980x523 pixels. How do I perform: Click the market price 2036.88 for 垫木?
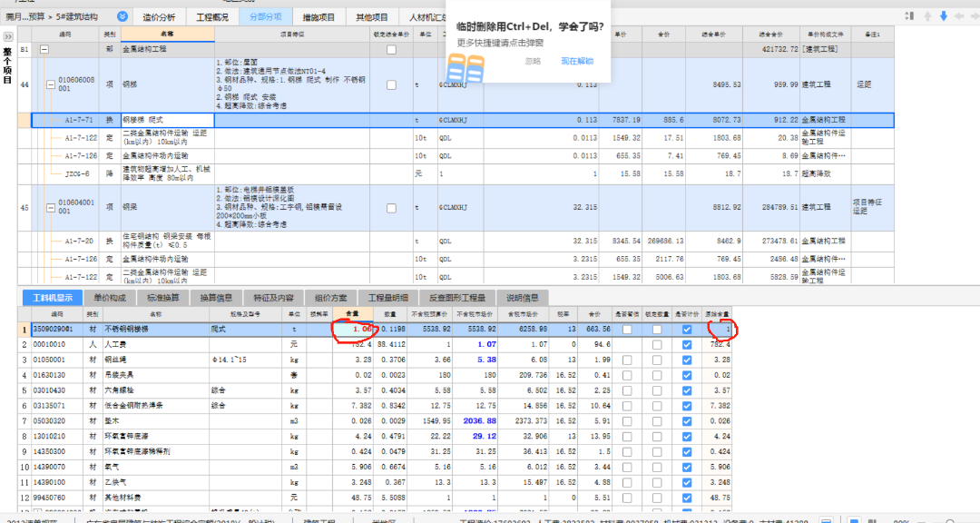point(475,421)
